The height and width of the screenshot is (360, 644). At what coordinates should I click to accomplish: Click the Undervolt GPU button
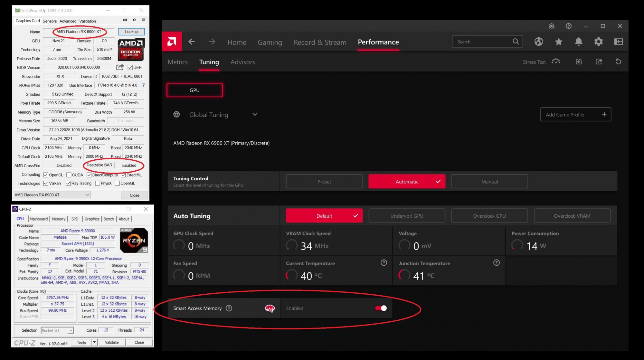coord(406,215)
